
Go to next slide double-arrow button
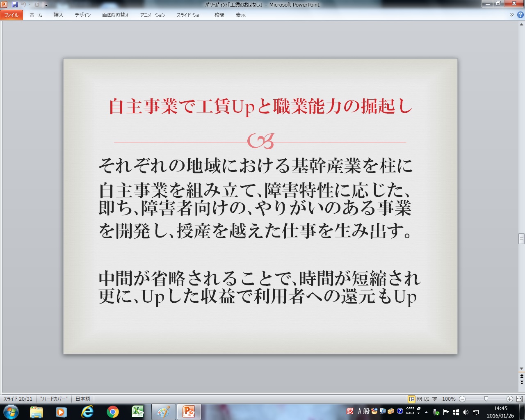click(x=521, y=382)
